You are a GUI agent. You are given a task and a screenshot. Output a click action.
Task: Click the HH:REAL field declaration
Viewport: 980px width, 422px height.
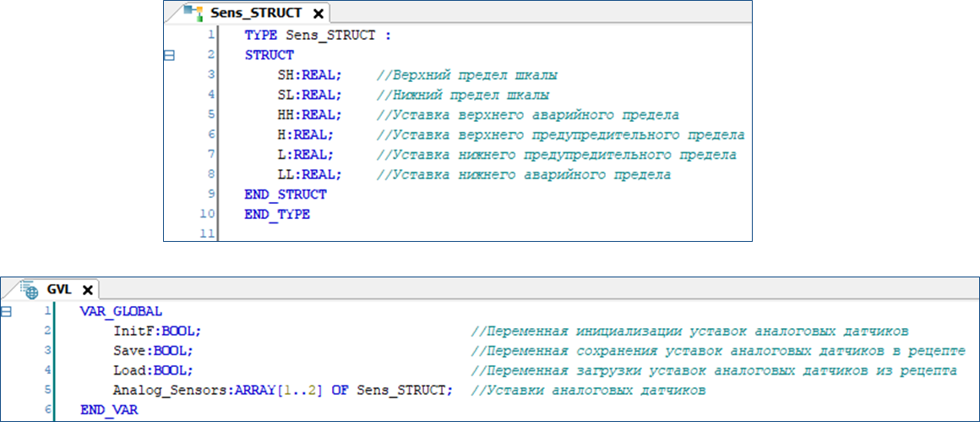coord(309,114)
